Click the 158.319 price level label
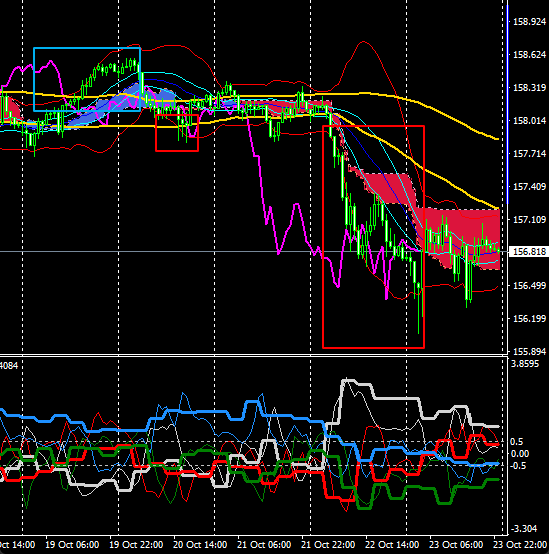Image resolution: width=549 pixels, height=554 pixels. (529, 88)
